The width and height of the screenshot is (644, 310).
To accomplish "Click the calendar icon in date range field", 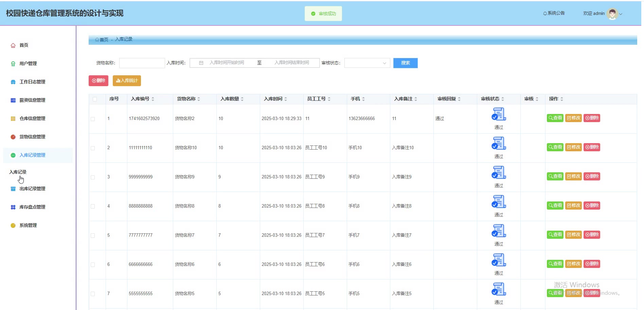I will tap(201, 63).
